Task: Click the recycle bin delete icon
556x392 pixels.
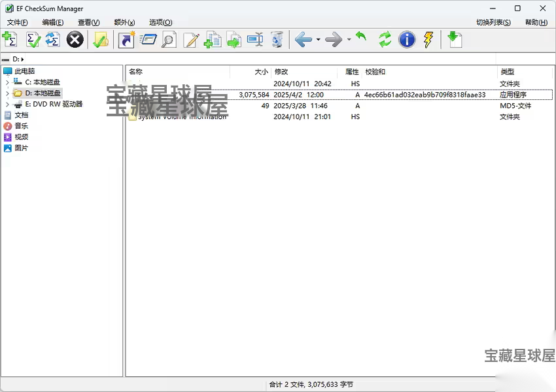Action: click(277, 39)
